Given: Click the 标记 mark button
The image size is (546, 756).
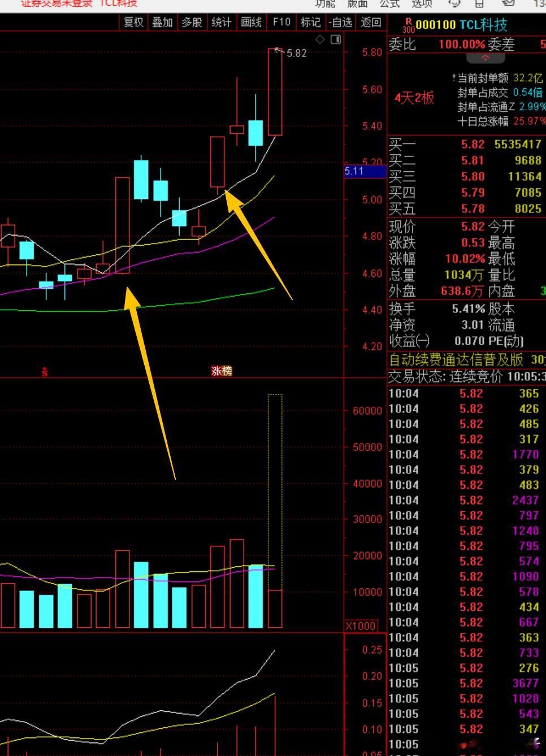Looking at the screenshot, I should pos(310,22).
